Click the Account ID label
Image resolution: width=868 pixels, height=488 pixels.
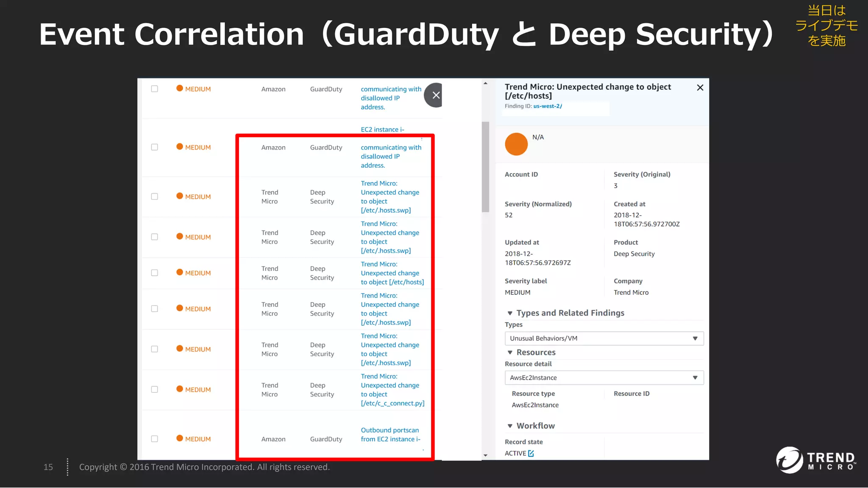(521, 175)
